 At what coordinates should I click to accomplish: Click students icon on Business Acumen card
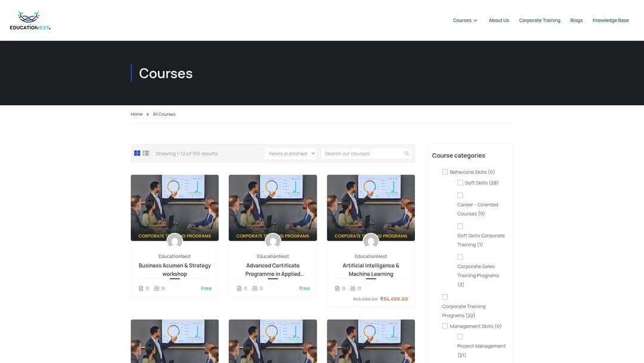[x=156, y=288]
